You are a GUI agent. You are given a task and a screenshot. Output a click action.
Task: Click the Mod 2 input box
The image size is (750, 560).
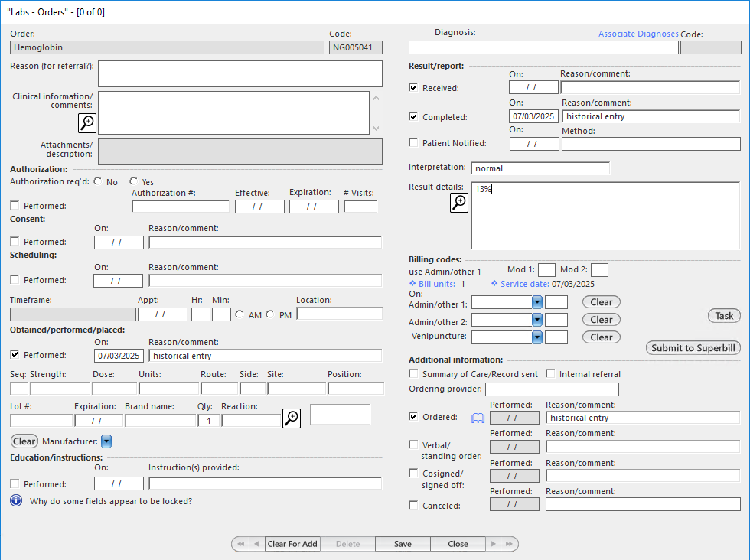599,270
